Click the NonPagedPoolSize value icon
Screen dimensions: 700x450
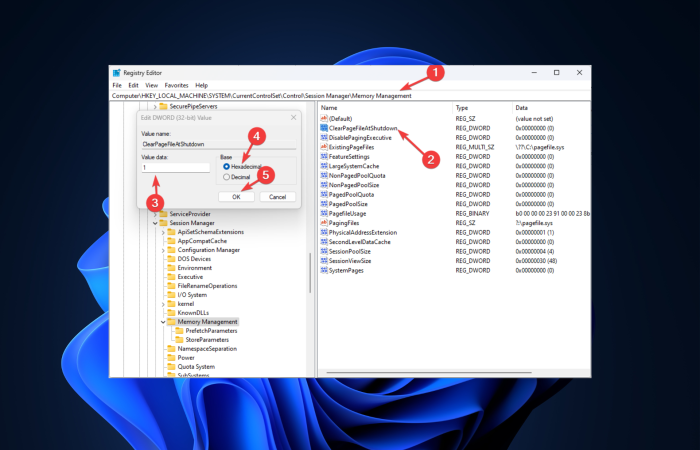point(324,185)
